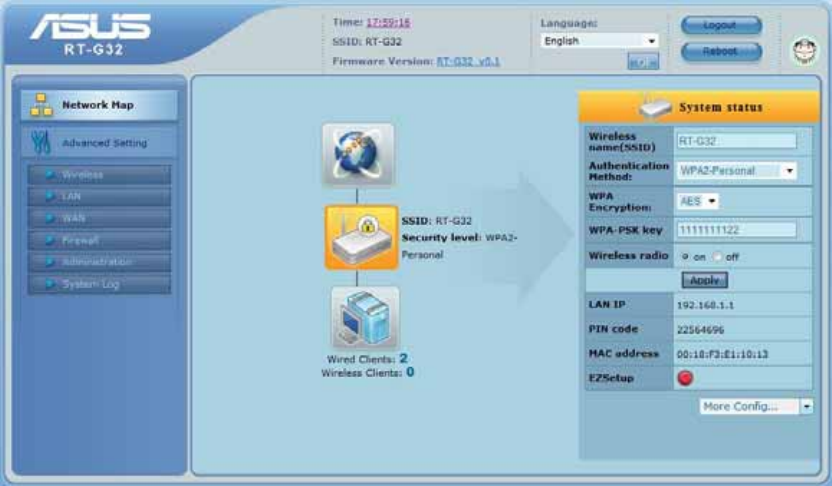Open the WAN settings menu

(99, 218)
